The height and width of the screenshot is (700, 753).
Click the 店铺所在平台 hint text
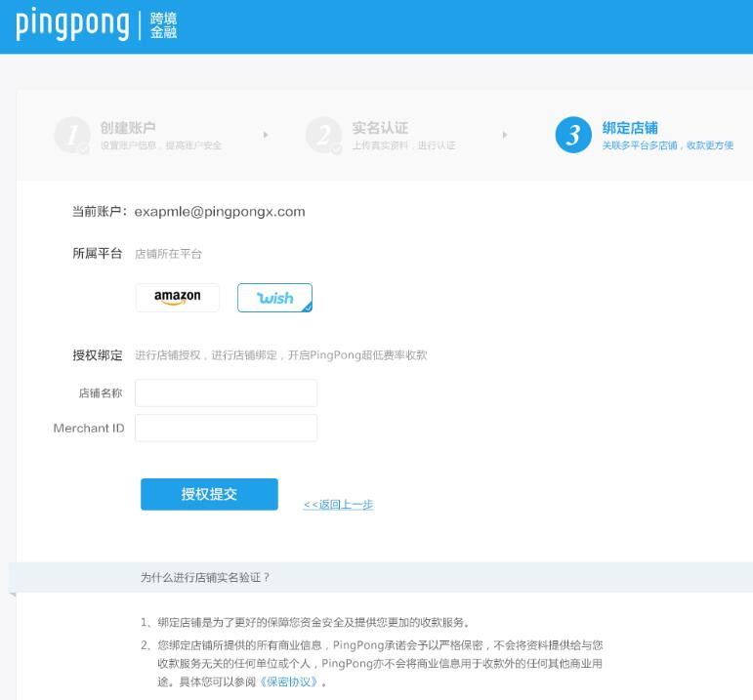coord(168,254)
